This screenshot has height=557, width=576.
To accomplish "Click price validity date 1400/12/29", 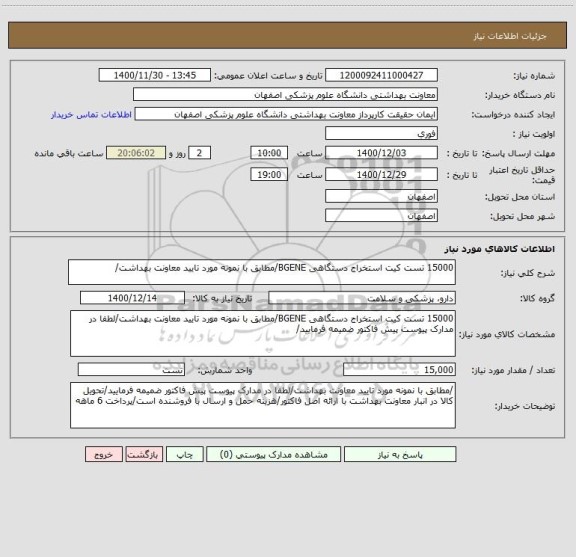I will click(381, 175).
